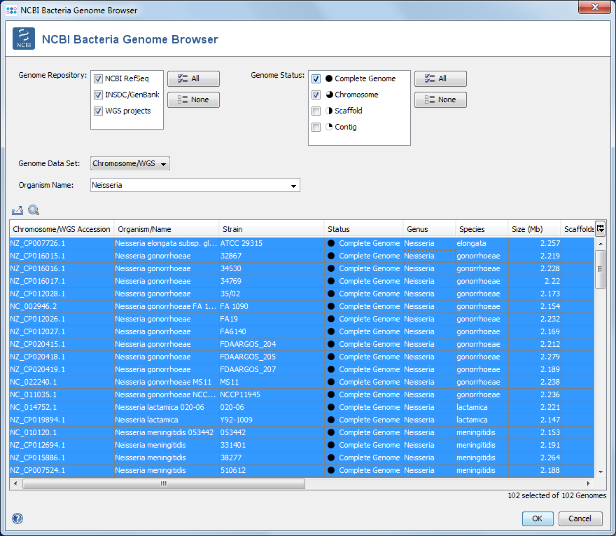
Task: Confirm selection with OK button
Action: [537, 519]
